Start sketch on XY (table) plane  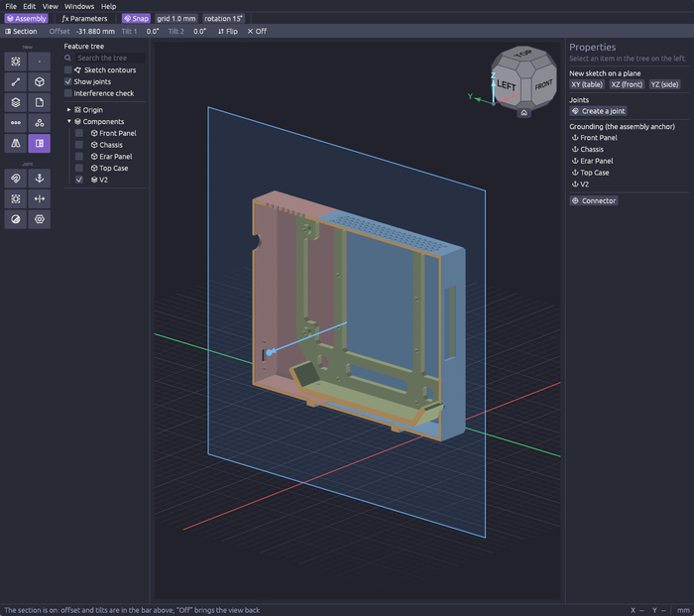587,84
